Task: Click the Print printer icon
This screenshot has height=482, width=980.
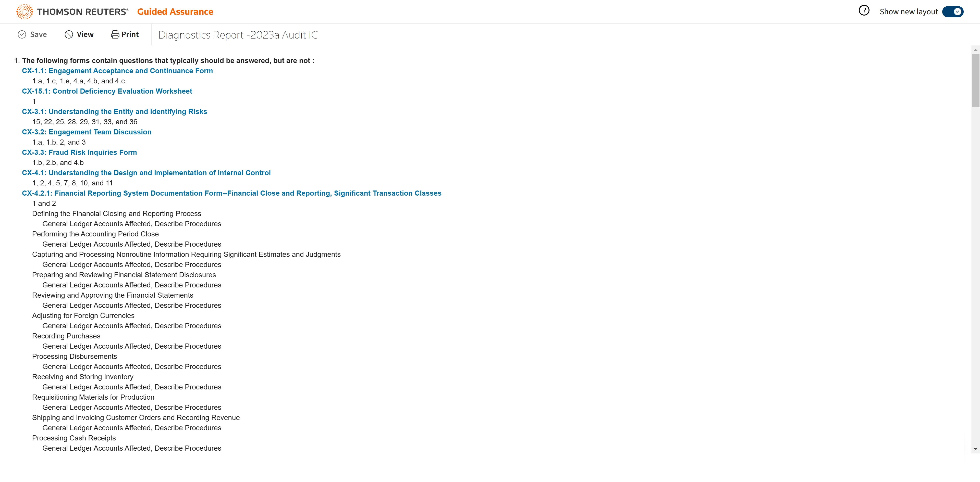Action: 115,35
